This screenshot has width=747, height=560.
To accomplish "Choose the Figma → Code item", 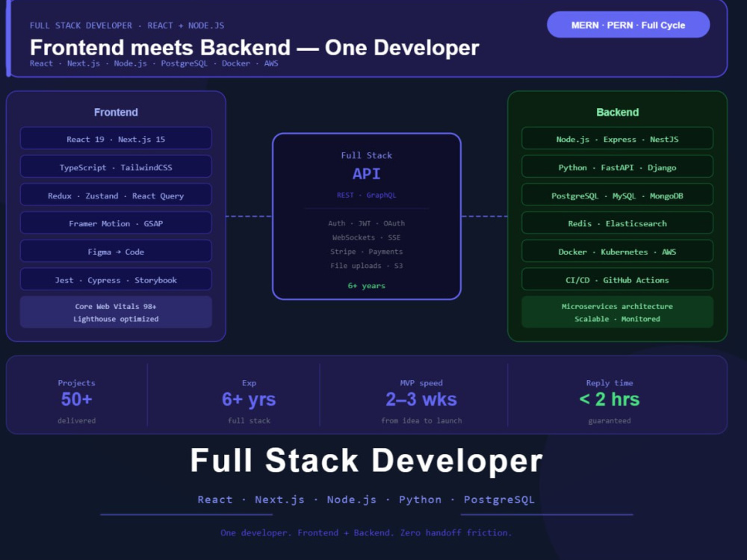I will tap(116, 252).
